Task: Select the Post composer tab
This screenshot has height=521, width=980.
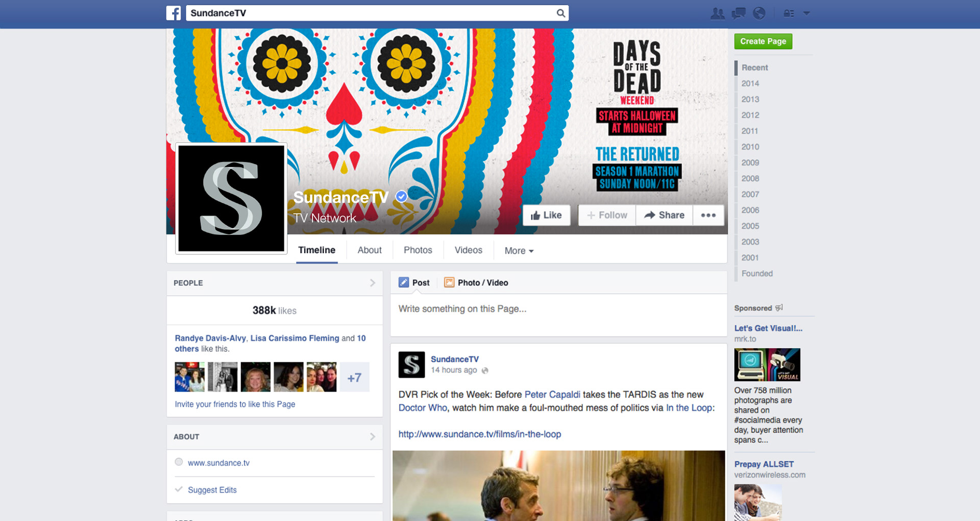Action: pyautogui.click(x=414, y=282)
